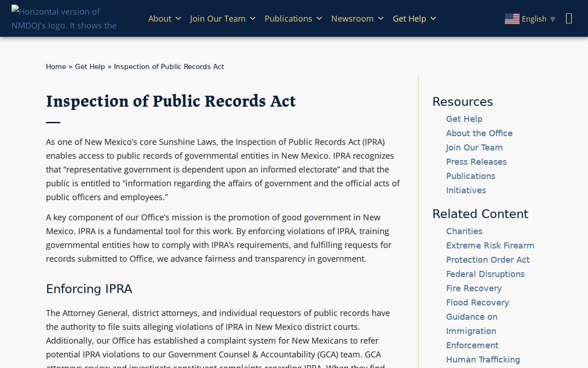This screenshot has width=588, height=368.
Task: Open Guidance on Immigration Enforcement link
Action: pyautogui.click(x=472, y=331)
